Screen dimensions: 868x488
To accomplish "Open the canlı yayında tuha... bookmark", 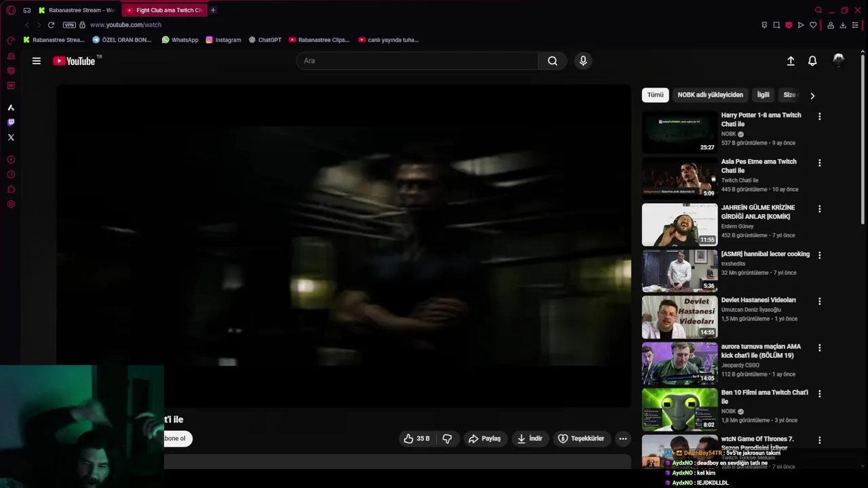I will (389, 40).
